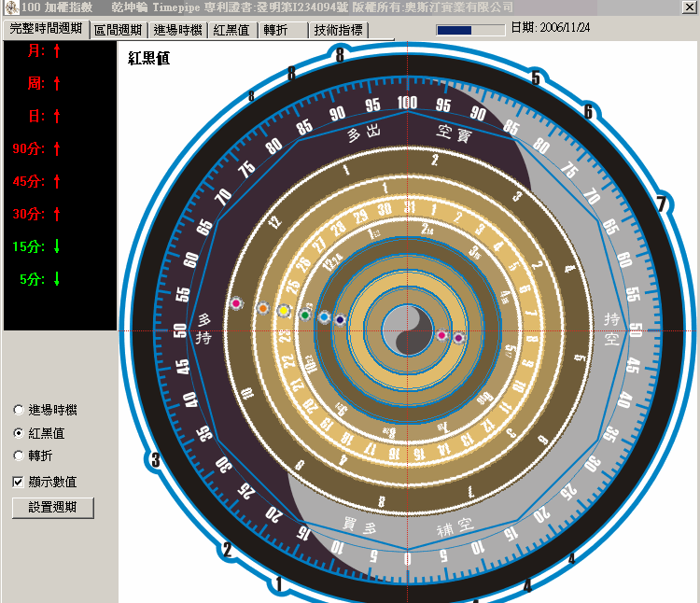
Task: Switch to the 區間週期 tab
Action: (119, 30)
